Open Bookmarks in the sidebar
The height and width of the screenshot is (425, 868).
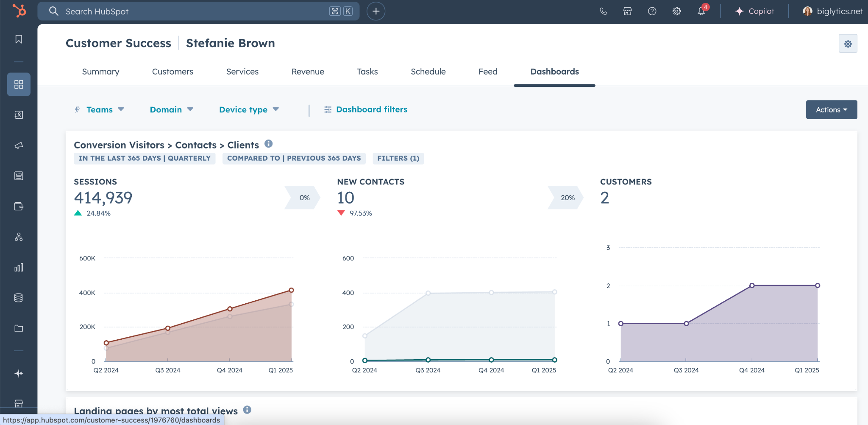click(x=19, y=39)
